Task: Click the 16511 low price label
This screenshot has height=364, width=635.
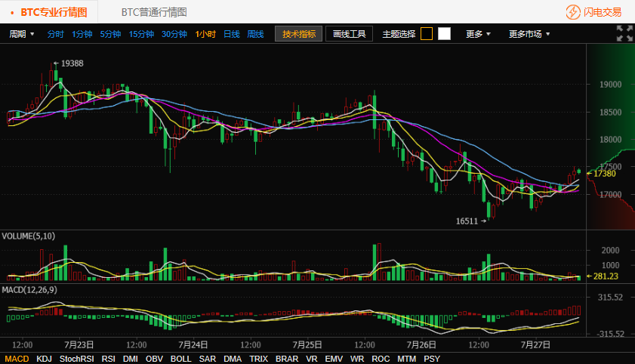Action: (x=467, y=221)
